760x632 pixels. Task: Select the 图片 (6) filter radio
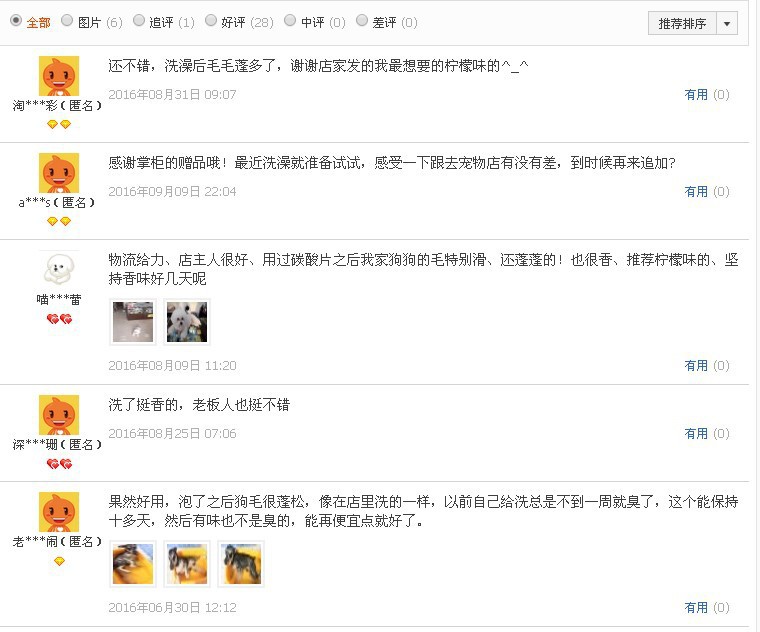point(67,20)
